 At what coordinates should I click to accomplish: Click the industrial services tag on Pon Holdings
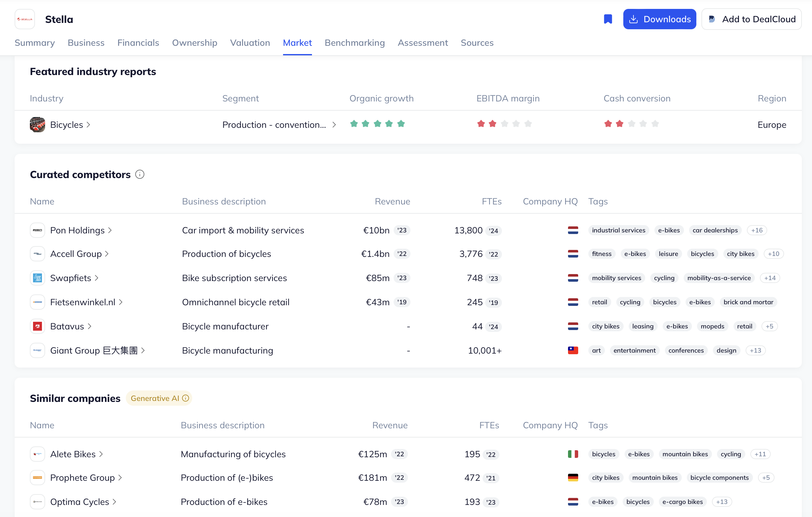click(x=619, y=230)
